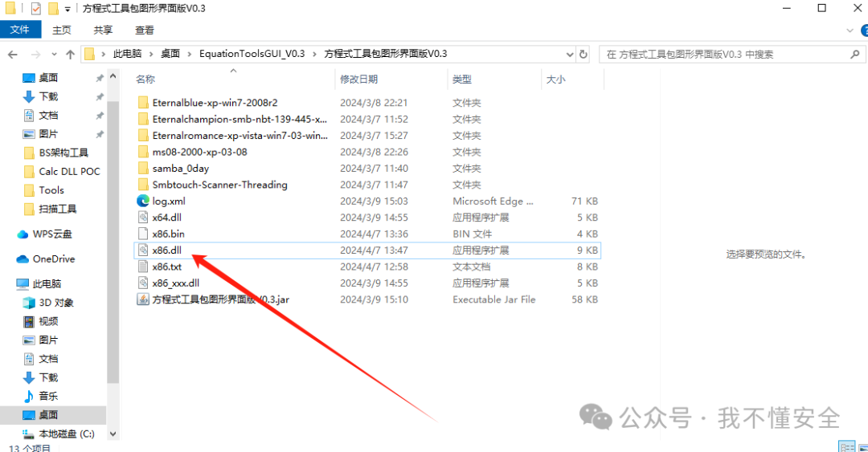Expand the chevron after EquationToolsGUI_V0.3 in the address bar
Image resolution: width=868 pixels, height=452 pixels.
click(x=314, y=54)
